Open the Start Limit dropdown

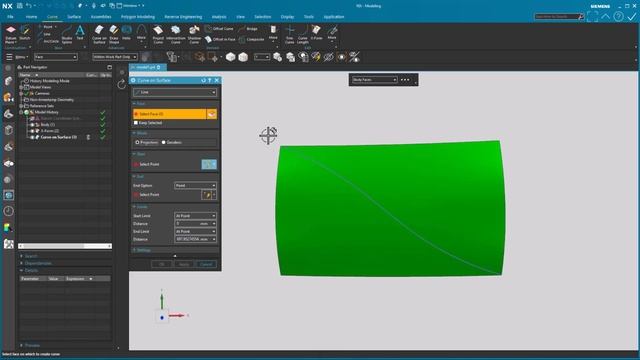(196, 216)
